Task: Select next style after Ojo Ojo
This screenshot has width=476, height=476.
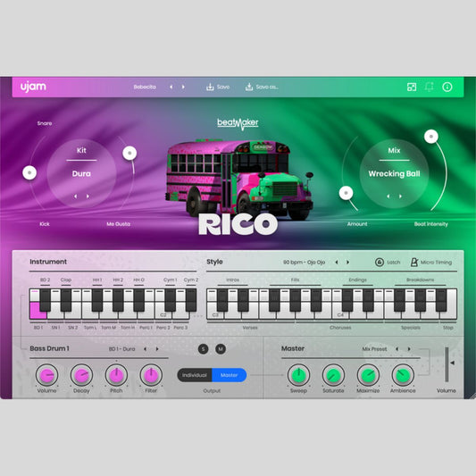Action: (x=348, y=262)
